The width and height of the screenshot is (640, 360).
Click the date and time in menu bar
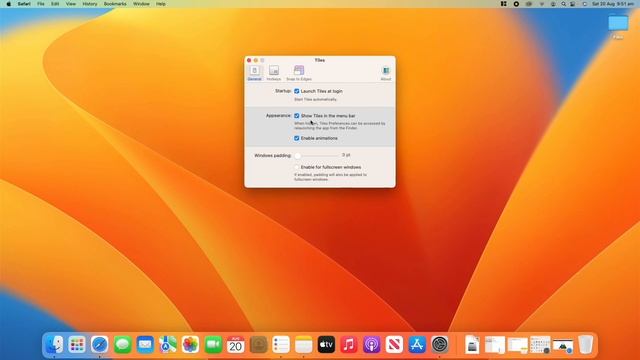point(613,4)
